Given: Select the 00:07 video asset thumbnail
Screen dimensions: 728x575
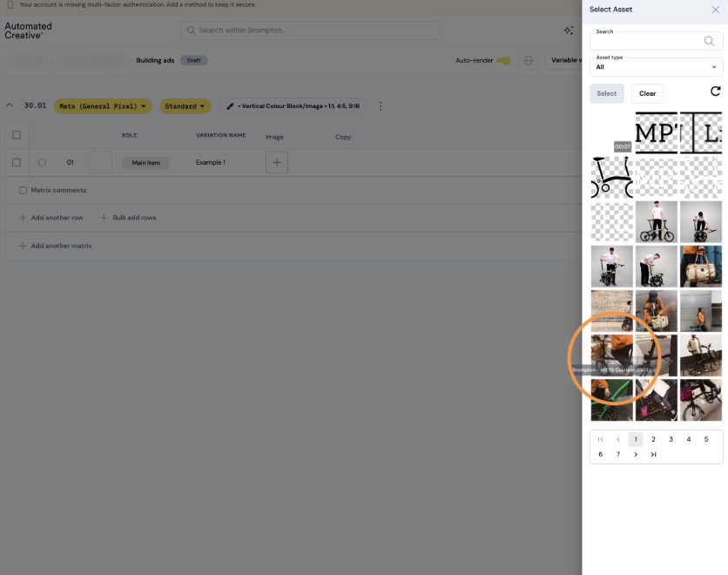Looking at the screenshot, I should [x=611, y=132].
